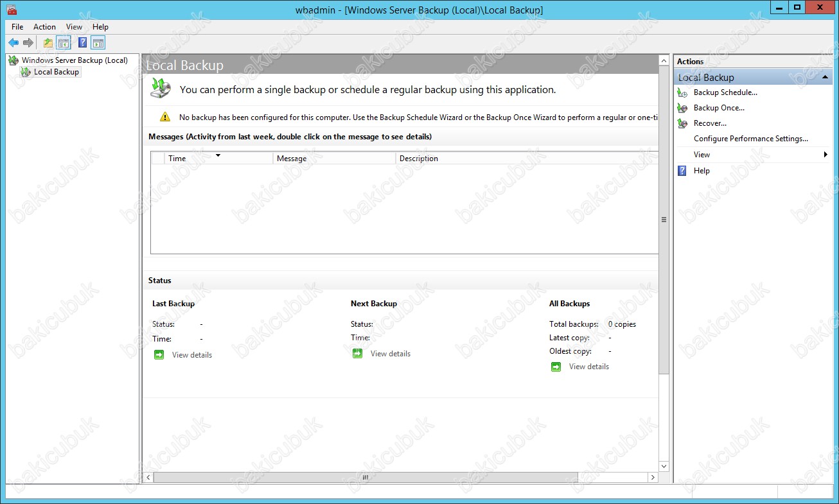Click the Up one level folder icon

point(48,43)
